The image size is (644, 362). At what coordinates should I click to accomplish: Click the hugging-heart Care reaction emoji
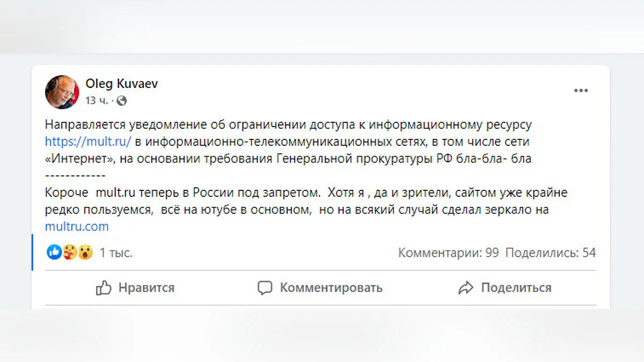(70, 252)
